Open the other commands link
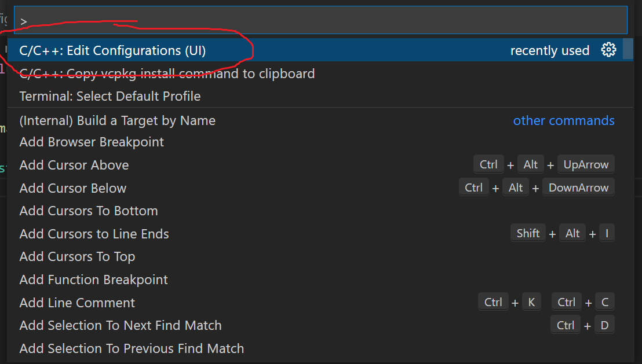 pyautogui.click(x=563, y=120)
